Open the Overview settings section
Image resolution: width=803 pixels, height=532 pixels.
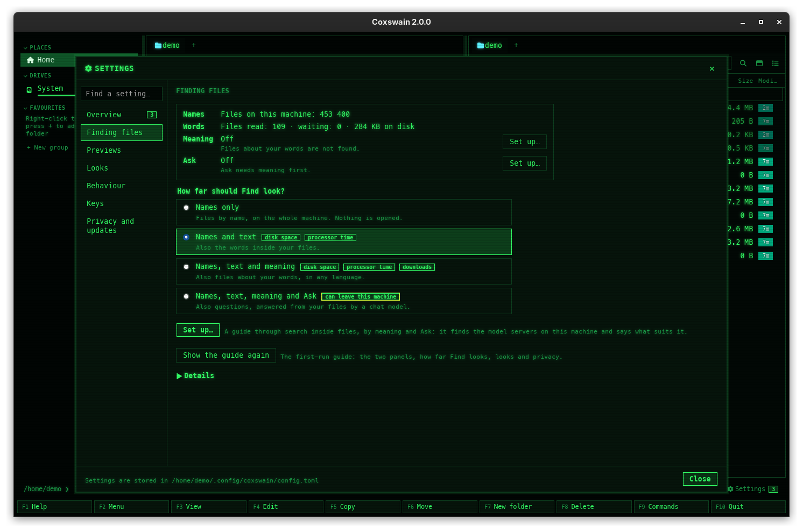click(122, 115)
